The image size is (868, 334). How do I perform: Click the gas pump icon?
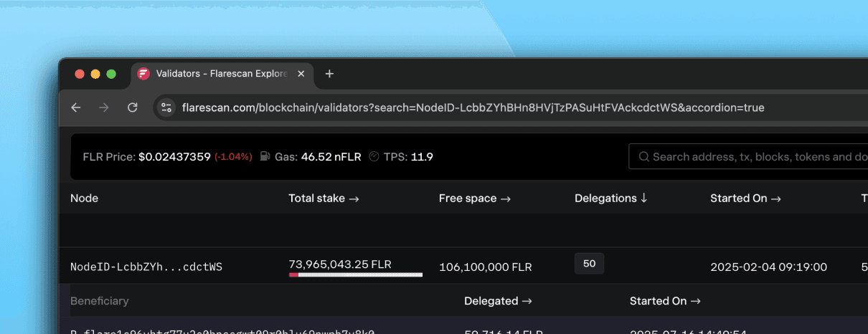(x=265, y=156)
